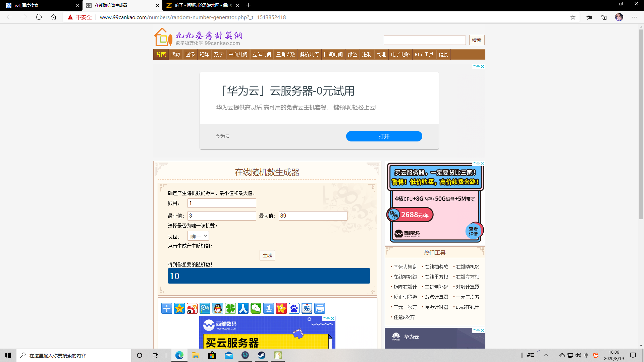The image size is (644, 362).
Task: Click the 最大值 input field showing 89
Action: click(313, 216)
